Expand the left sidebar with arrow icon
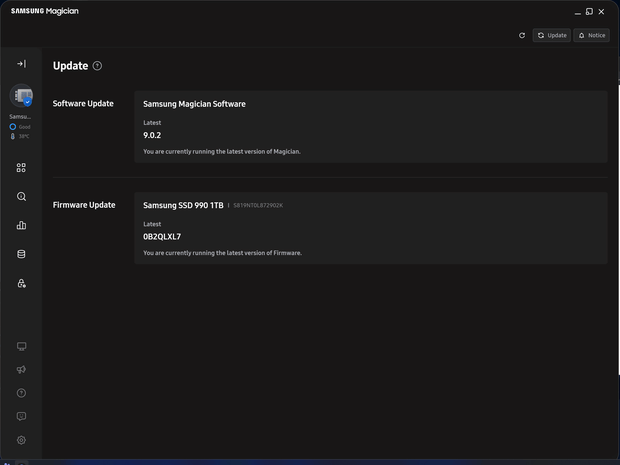 [21, 64]
